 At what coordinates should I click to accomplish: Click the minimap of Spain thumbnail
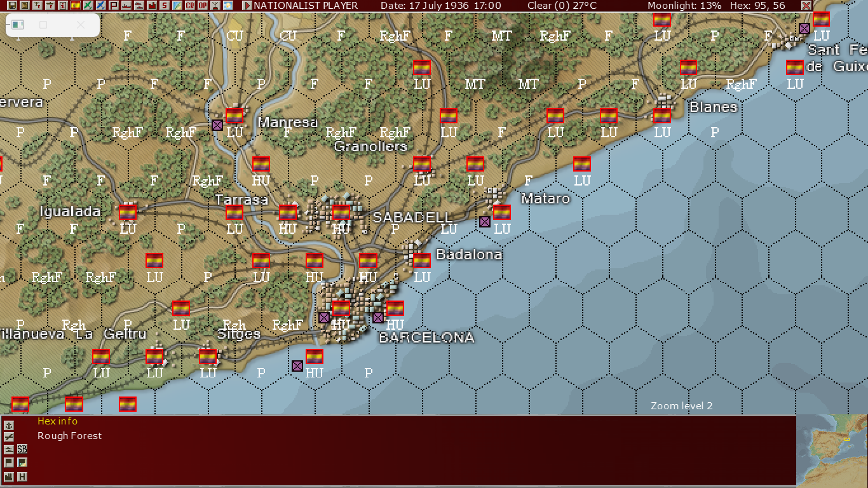tap(832, 451)
